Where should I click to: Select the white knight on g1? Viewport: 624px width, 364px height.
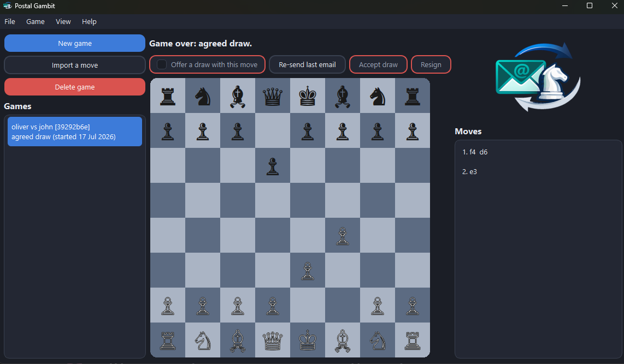point(378,341)
